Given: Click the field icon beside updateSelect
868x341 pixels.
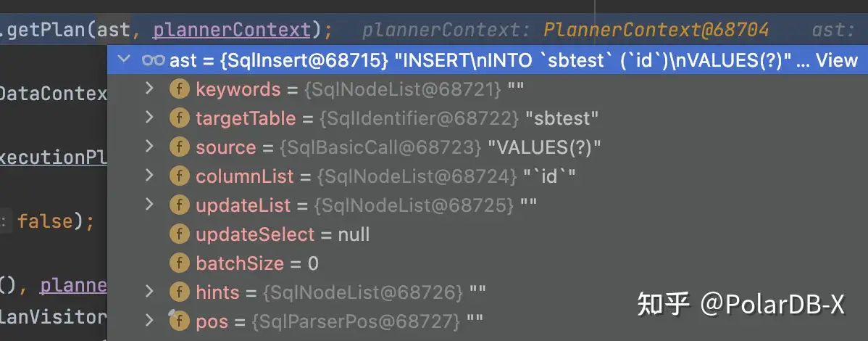Looking at the screenshot, I should pos(179,234).
